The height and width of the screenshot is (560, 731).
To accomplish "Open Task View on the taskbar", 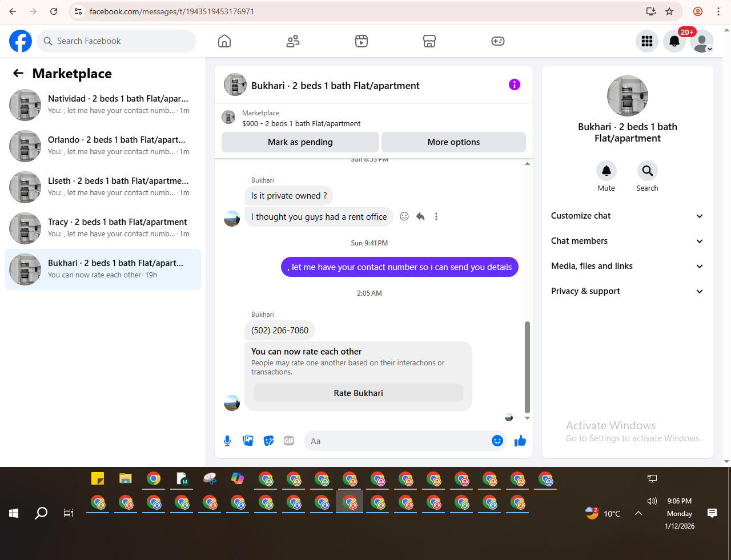I will pos(69,513).
